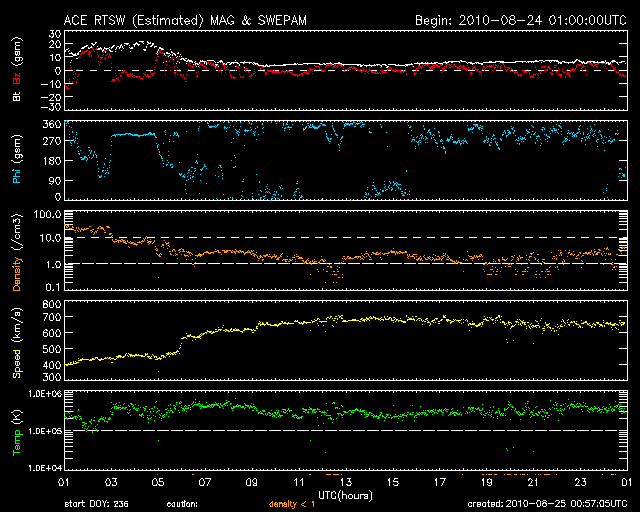Click the orange 'Density' axis label
The height and width of the screenshot is (512, 640).
[x=17, y=274]
